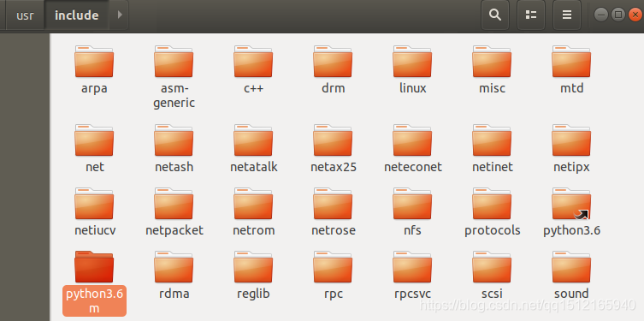Select the net folder icon

tap(94, 140)
